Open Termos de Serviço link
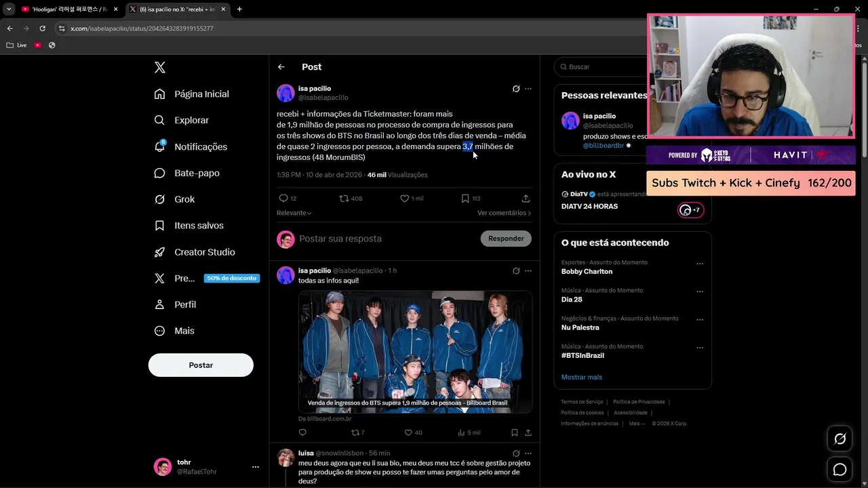Viewport: 868px width, 488px height. click(x=582, y=402)
